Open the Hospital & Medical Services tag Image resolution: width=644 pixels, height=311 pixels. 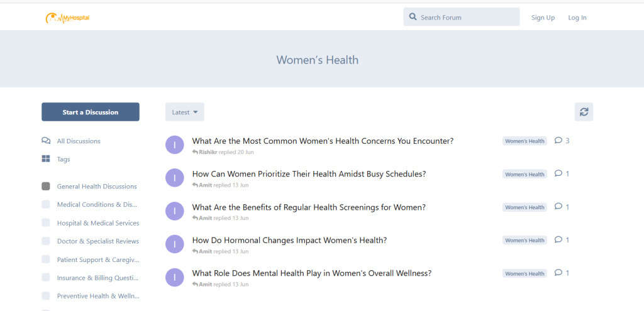tap(97, 223)
